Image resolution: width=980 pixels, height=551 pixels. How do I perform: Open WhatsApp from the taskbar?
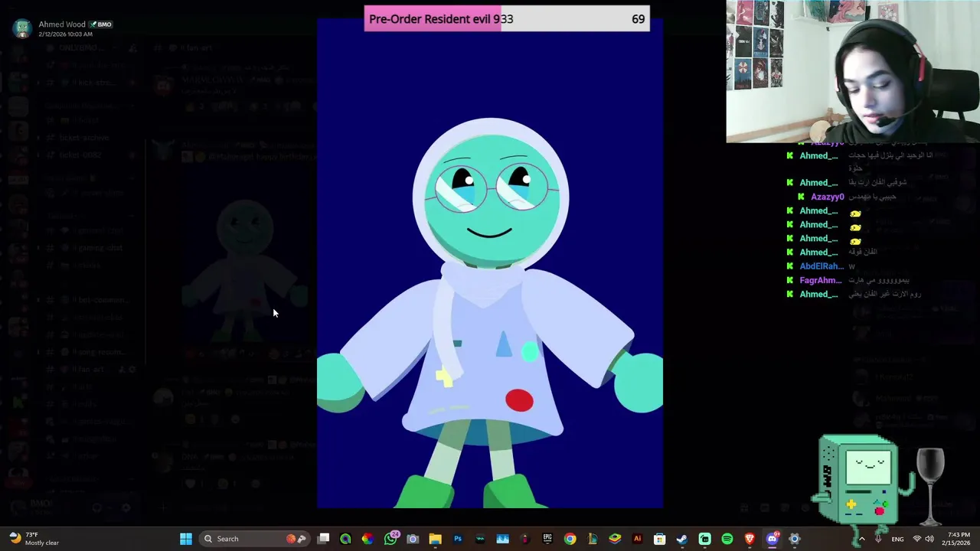click(x=390, y=539)
